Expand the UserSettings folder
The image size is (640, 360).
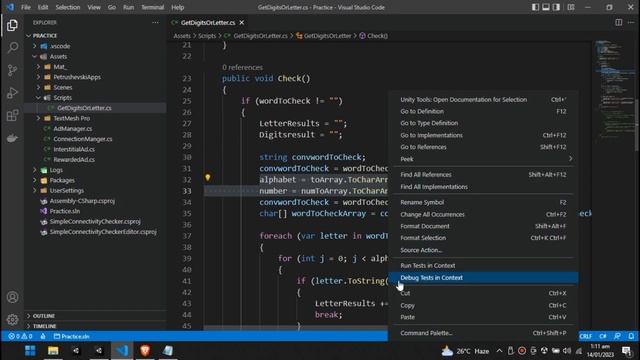click(35, 190)
